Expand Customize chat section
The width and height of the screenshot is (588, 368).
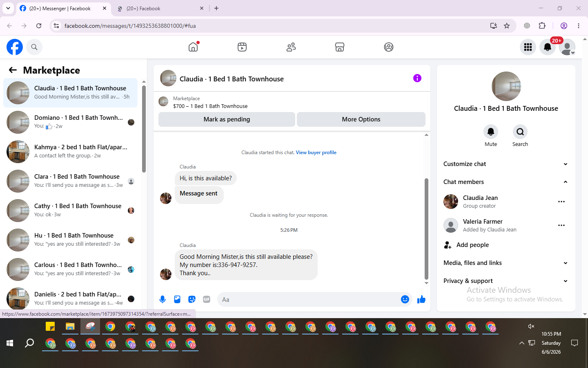tap(506, 164)
